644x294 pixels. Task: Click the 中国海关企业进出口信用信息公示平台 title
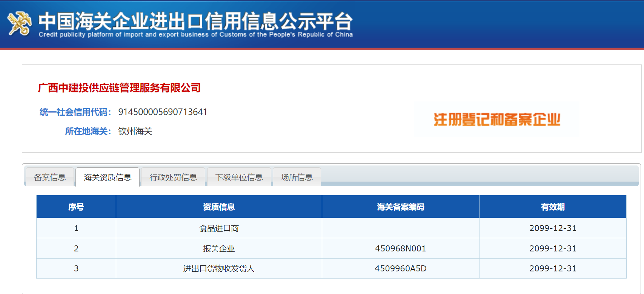(x=195, y=21)
